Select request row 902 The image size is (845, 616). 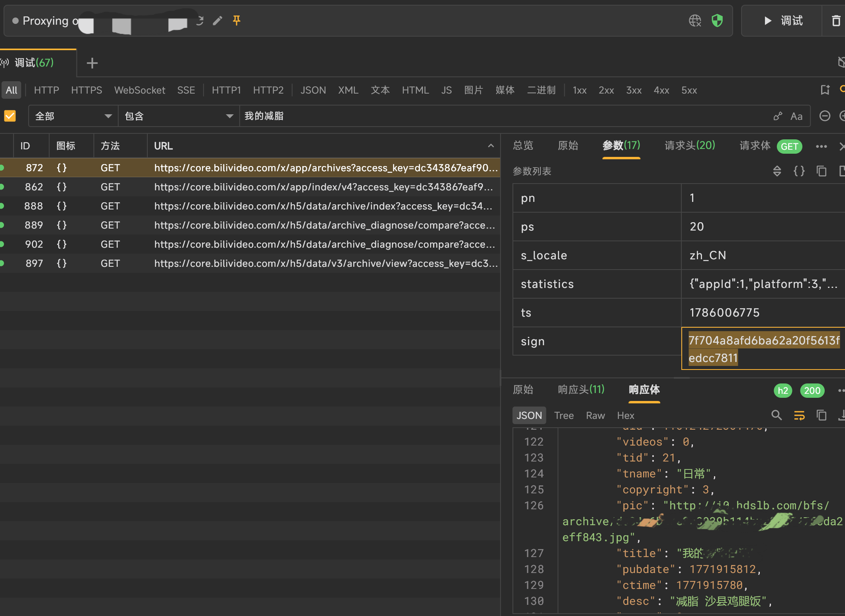[250, 244]
